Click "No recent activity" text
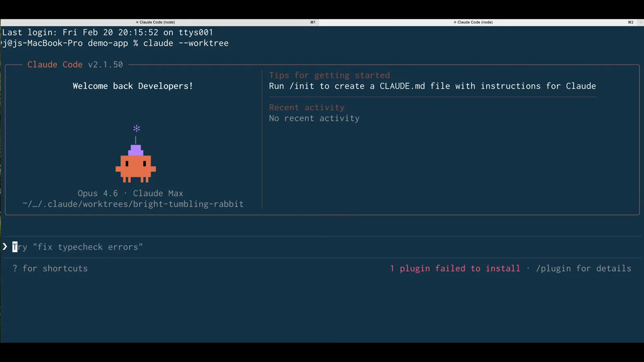 click(314, 118)
